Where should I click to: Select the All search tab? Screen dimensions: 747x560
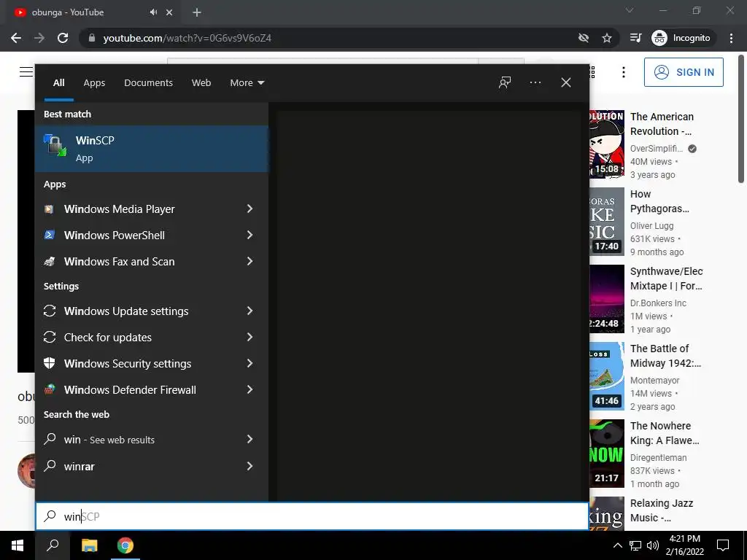pyautogui.click(x=58, y=83)
